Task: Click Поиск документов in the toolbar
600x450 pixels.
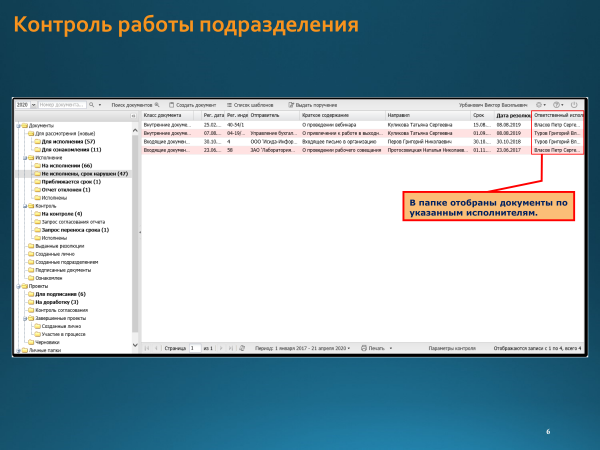Action: (x=131, y=104)
